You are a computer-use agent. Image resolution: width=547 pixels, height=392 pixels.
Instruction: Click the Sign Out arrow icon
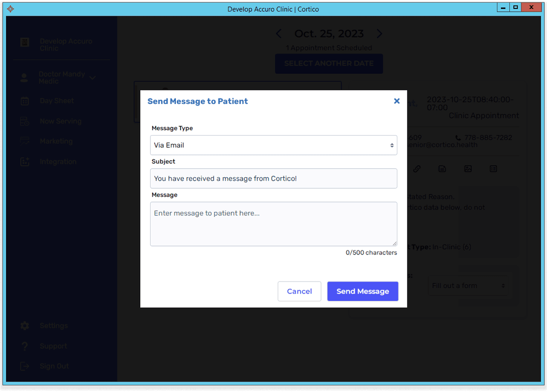coord(25,366)
